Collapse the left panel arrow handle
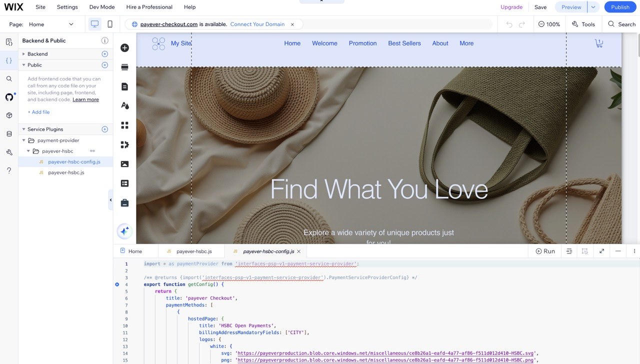The width and height of the screenshot is (640, 364). click(110, 200)
